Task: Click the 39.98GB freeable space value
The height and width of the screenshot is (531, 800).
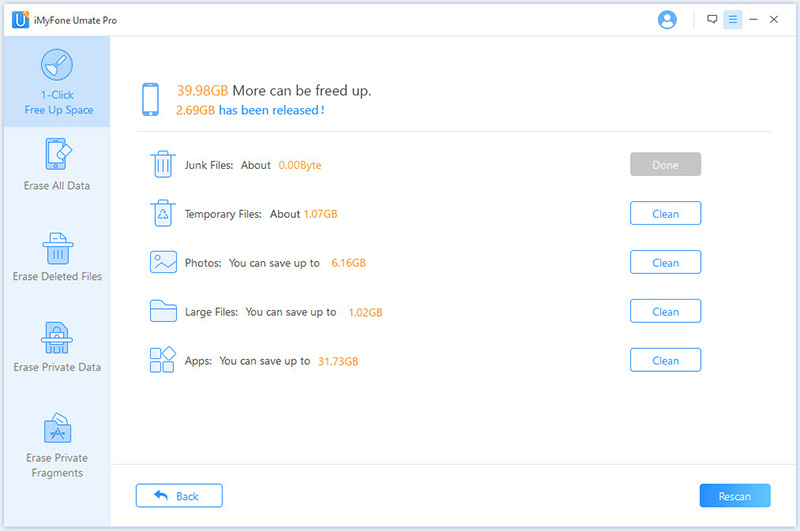Action: click(202, 91)
